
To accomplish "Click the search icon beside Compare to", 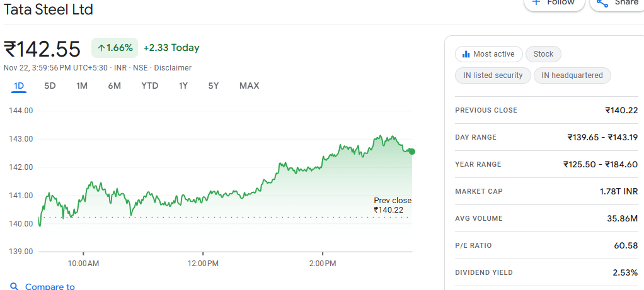I will pos(14,286).
